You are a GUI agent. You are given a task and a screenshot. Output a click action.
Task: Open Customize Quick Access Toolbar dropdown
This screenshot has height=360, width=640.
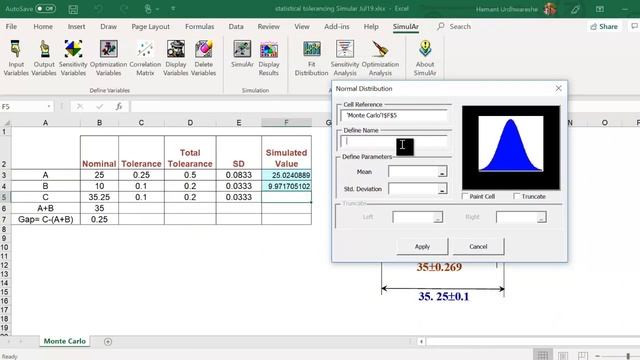coord(173,9)
